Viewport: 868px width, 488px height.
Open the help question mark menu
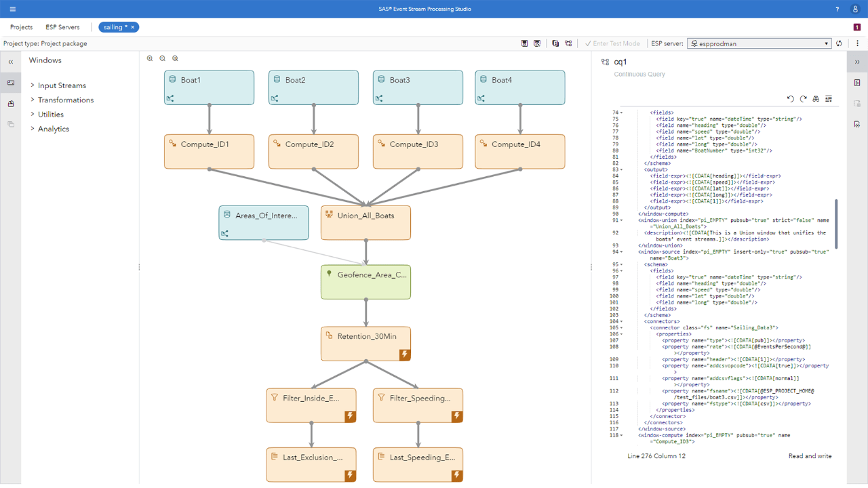coord(837,9)
